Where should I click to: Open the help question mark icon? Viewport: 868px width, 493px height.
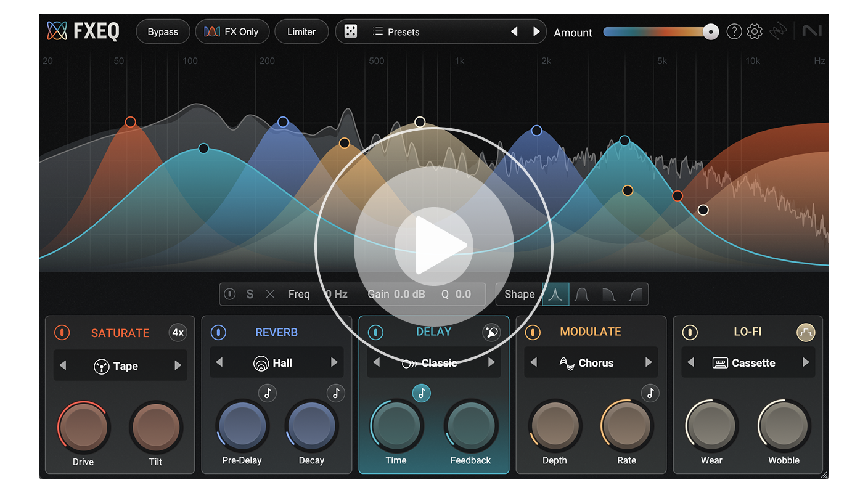734,31
